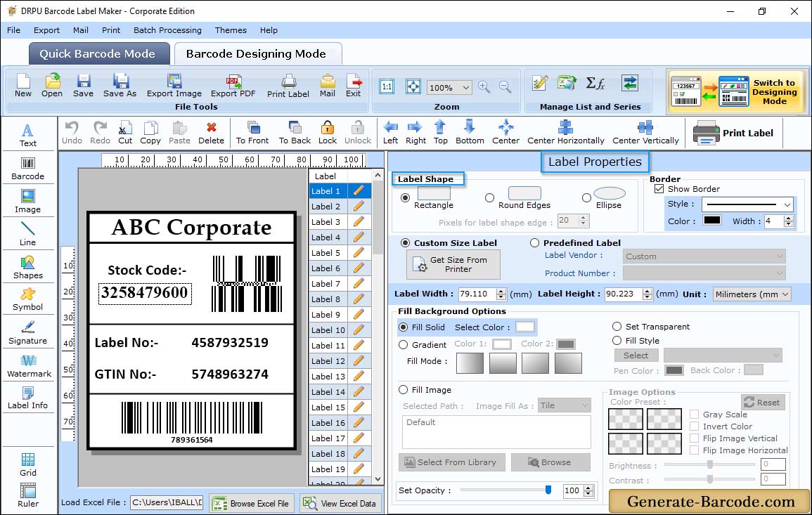Open the Unit dropdown showing Milimeters

[x=752, y=294]
